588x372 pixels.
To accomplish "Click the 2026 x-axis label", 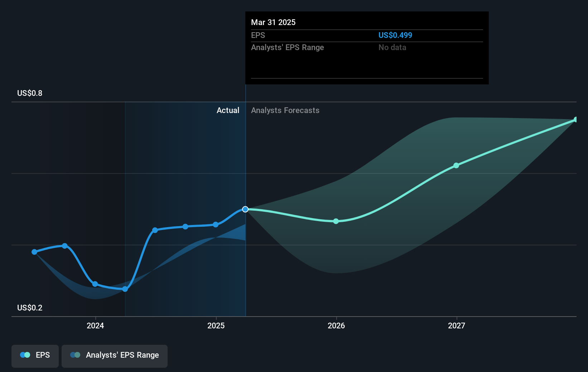I will pos(336,325).
